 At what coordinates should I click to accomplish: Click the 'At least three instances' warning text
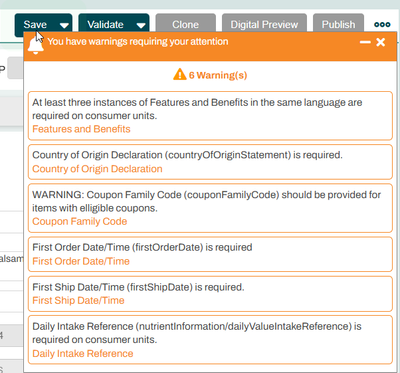tap(197, 109)
